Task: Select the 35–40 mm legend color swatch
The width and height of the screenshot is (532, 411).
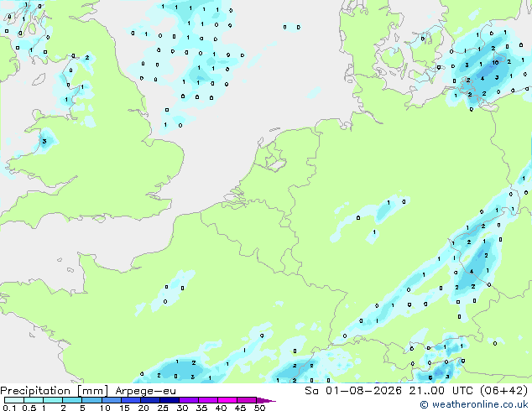Action: [x=207, y=400]
